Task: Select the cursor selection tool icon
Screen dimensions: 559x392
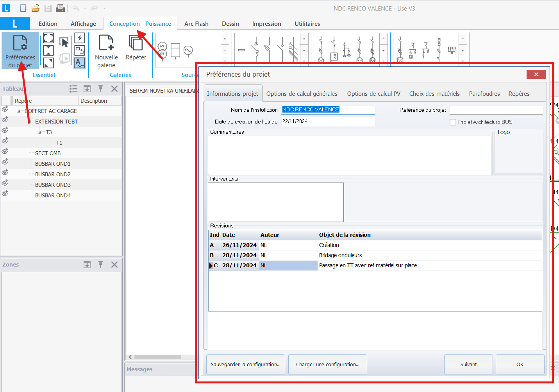Action: tap(64, 42)
